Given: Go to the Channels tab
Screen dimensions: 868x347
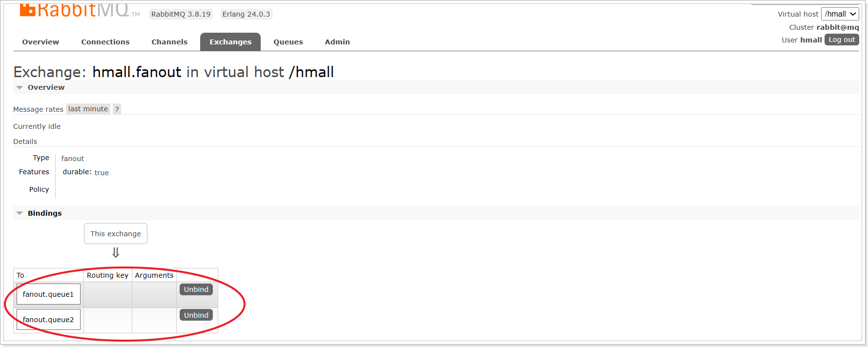Looking at the screenshot, I should [169, 42].
